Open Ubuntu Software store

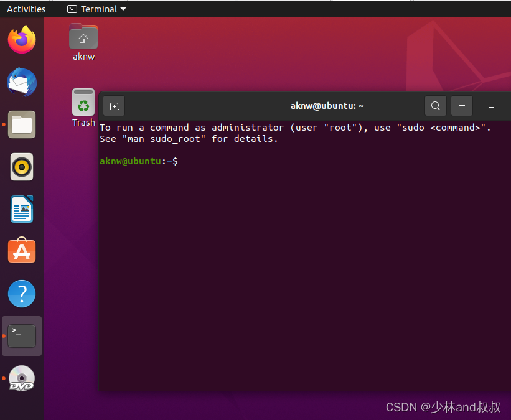point(22,250)
